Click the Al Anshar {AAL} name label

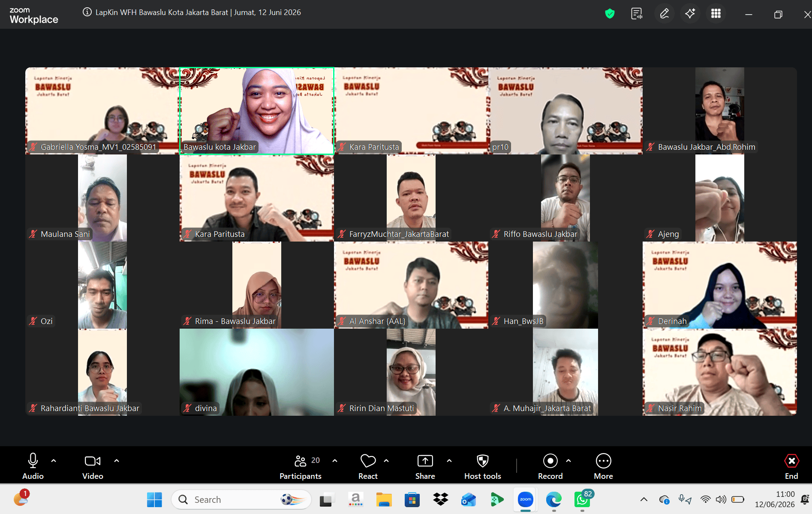point(377,321)
